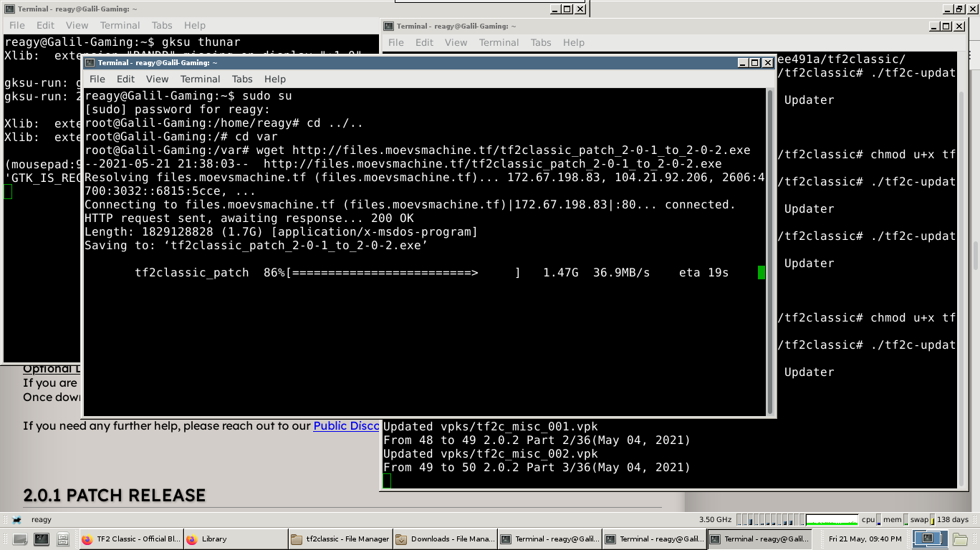Switch to the Downloads File Manager taskbar button
This screenshot has width=980, height=550.
click(x=444, y=539)
